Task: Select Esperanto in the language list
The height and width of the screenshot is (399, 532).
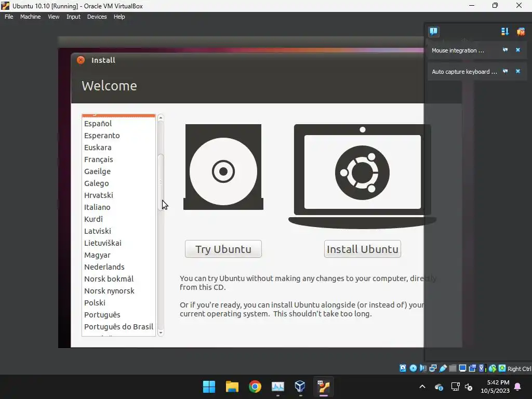Action: 118,136
